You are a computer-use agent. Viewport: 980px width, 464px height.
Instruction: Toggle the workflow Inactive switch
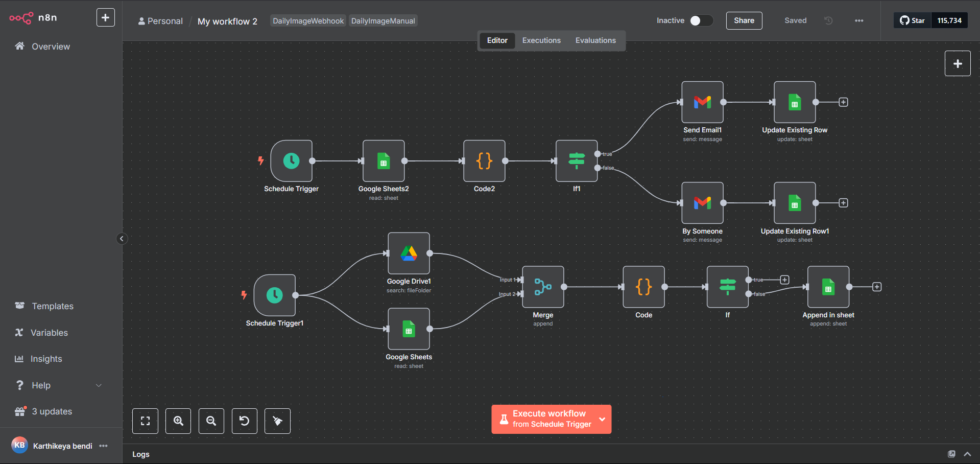[701, 20]
